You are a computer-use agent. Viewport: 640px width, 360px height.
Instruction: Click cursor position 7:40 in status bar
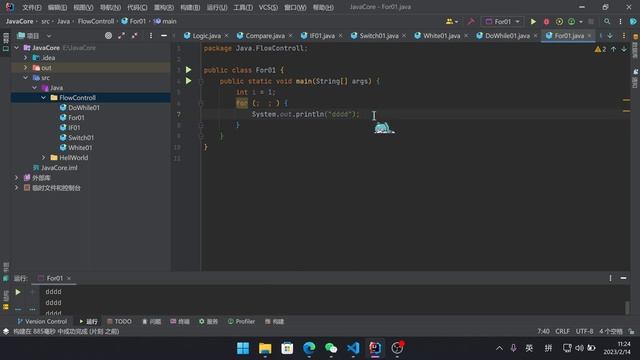click(x=543, y=331)
